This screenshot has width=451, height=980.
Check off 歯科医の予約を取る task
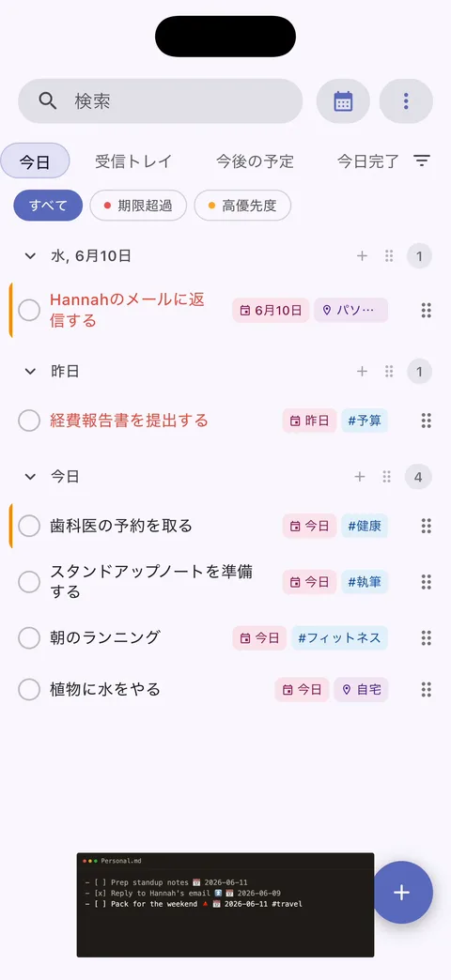pos(29,526)
